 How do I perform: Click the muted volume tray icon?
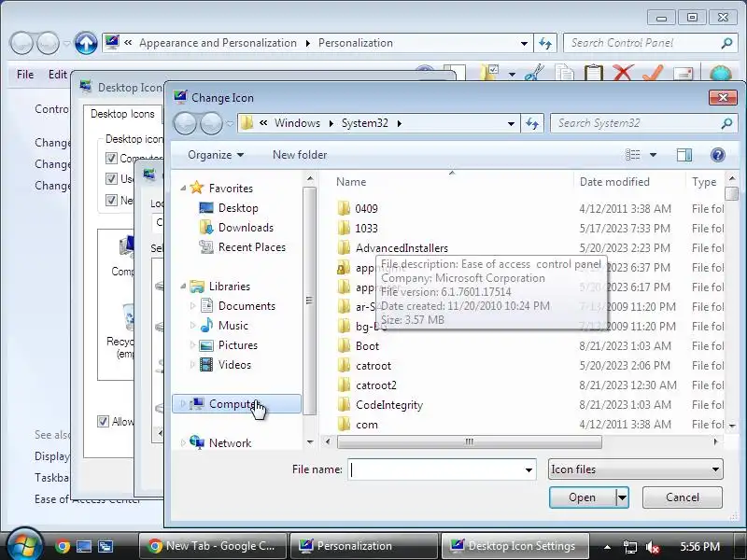coord(652,546)
